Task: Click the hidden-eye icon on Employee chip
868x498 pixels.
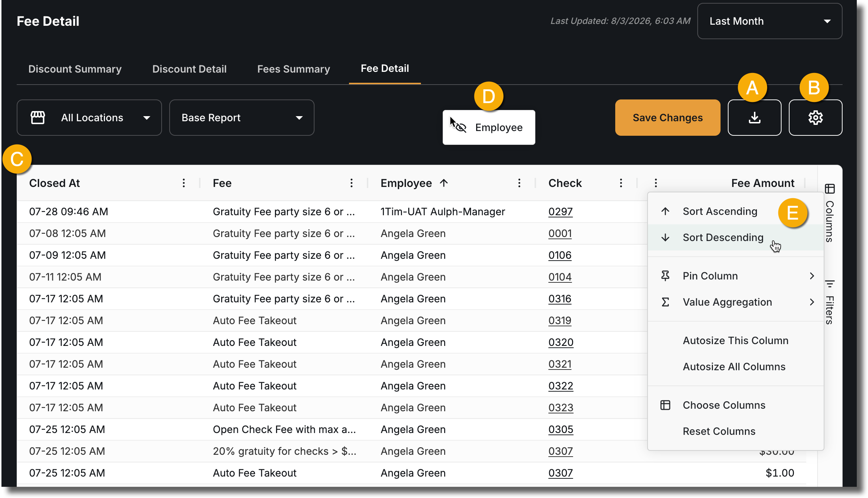Action: tap(461, 127)
